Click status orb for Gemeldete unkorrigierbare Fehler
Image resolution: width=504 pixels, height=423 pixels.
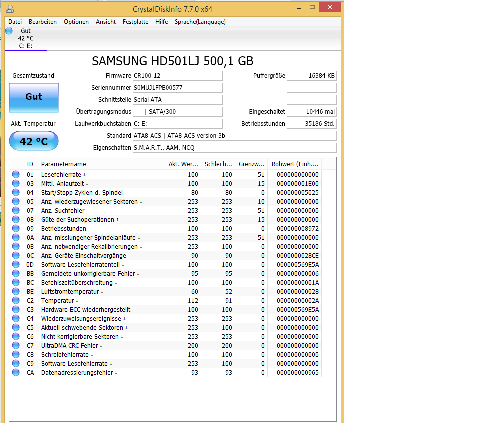tap(16, 273)
